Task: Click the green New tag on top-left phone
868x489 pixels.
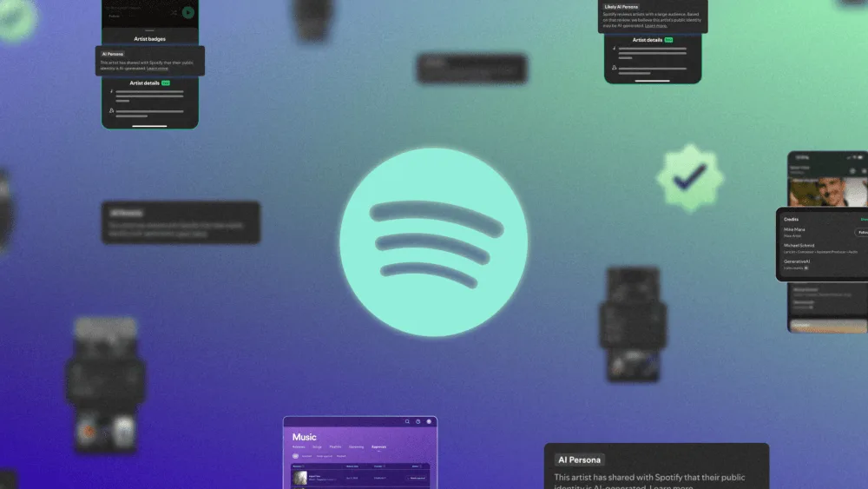Action: point(166,83)
